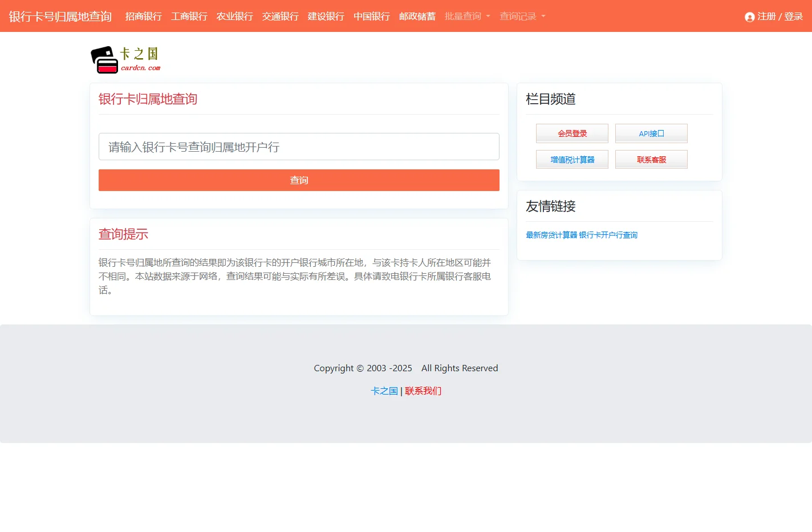Viewport: 812px width, 532px height.
Task: Focus the bank card number input field
Action: [x=299, y=147]
